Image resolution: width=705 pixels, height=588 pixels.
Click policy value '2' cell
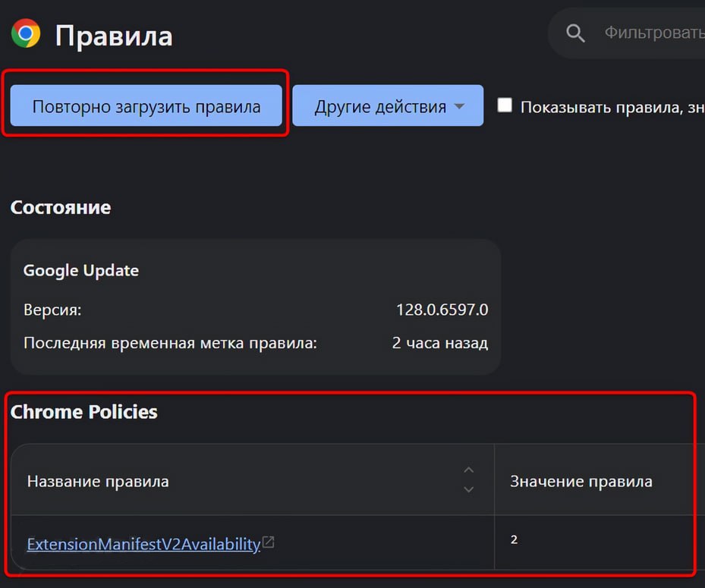point(514,540)
